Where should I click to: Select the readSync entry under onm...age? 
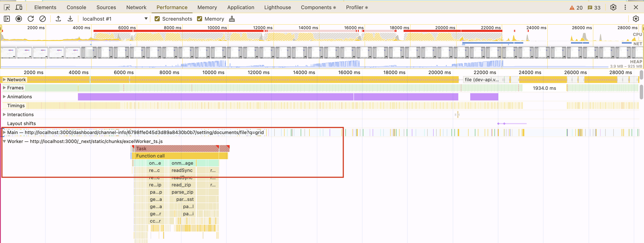[182, 170]
